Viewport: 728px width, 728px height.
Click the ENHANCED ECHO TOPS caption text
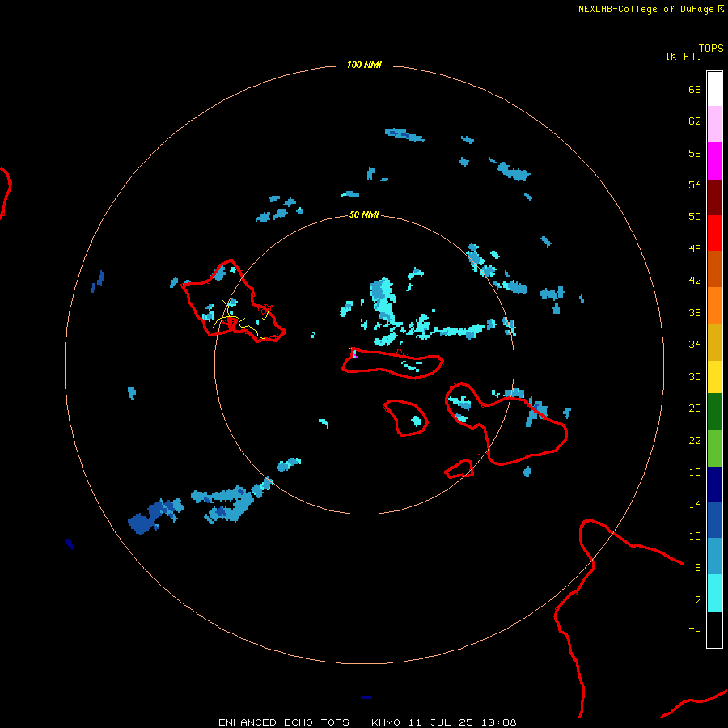point(284,722)
